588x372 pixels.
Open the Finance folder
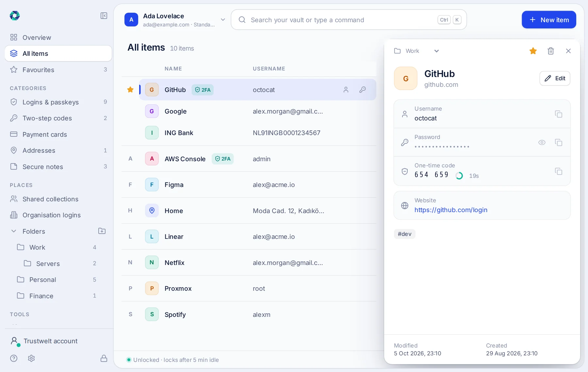coord(58,296)
